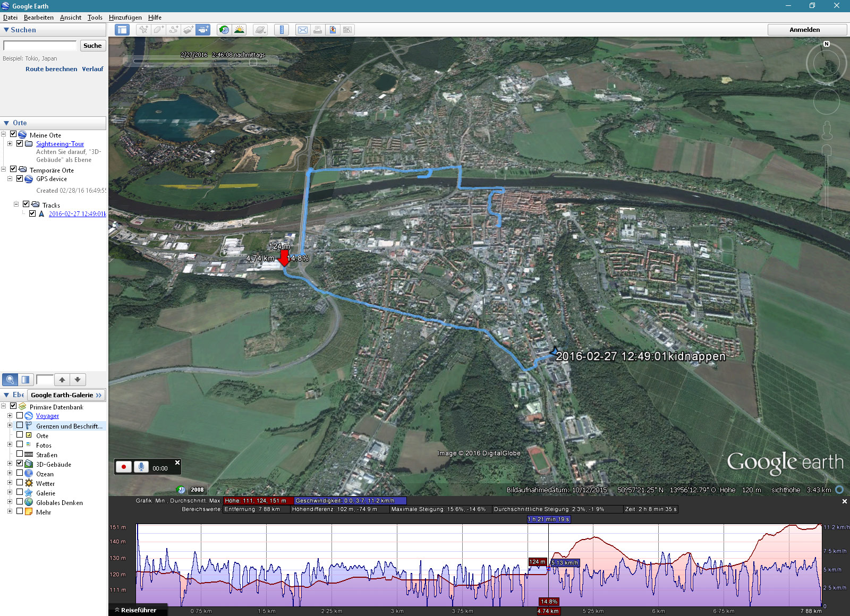Open the Datei menu
The image size is (850, 616).
coord(10,18)
